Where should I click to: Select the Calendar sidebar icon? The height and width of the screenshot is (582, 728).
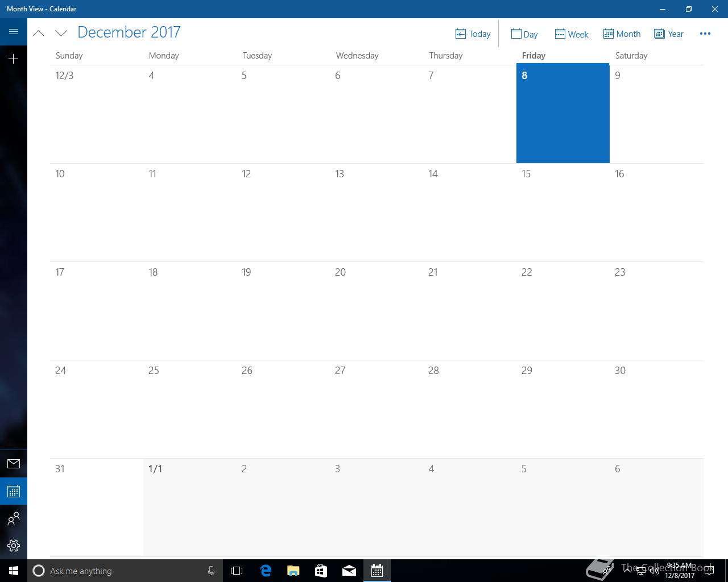pos(14,491)
